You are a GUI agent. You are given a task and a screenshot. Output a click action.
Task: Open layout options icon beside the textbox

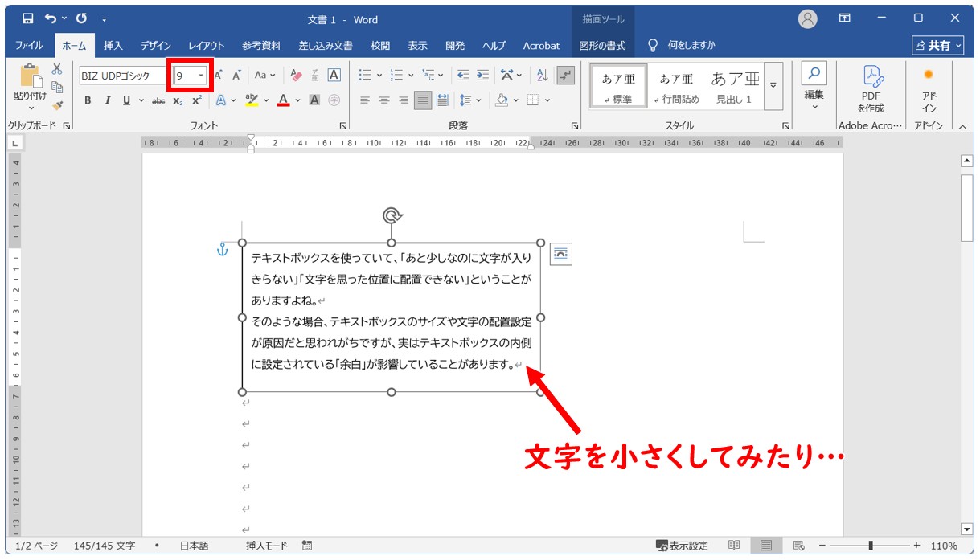[560, 254]
